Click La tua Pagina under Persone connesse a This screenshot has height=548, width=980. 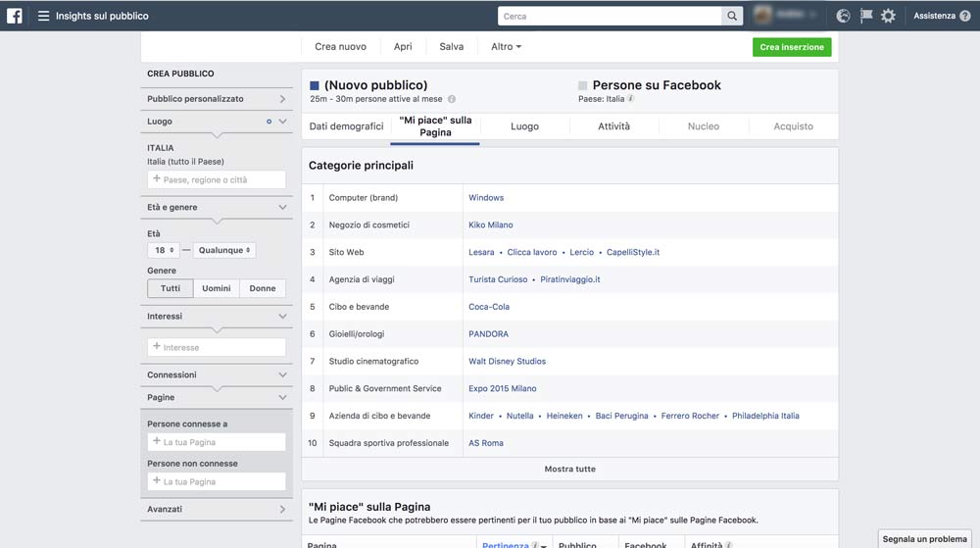click(217, 442)
